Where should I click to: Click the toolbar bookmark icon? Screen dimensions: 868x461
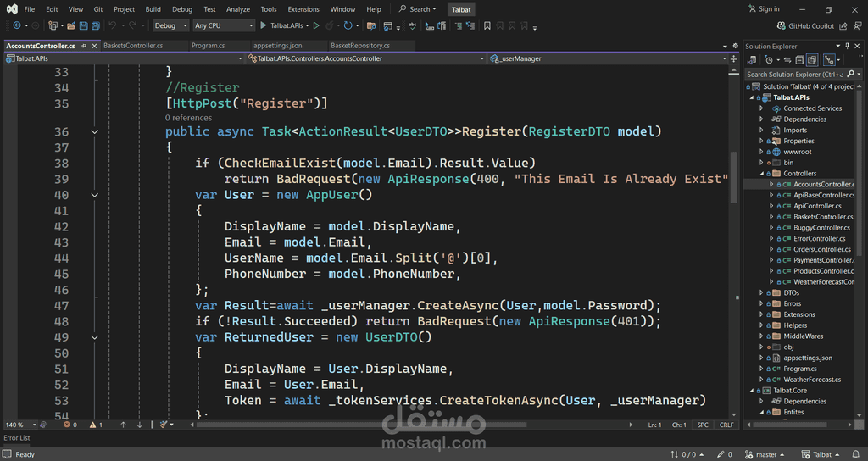click(487, 25)
